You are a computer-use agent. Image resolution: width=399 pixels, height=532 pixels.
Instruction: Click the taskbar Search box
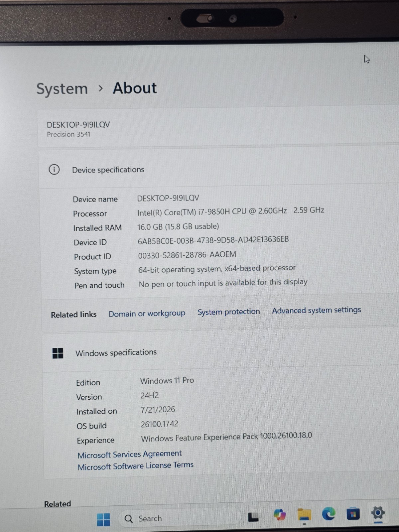click(180, 518)
